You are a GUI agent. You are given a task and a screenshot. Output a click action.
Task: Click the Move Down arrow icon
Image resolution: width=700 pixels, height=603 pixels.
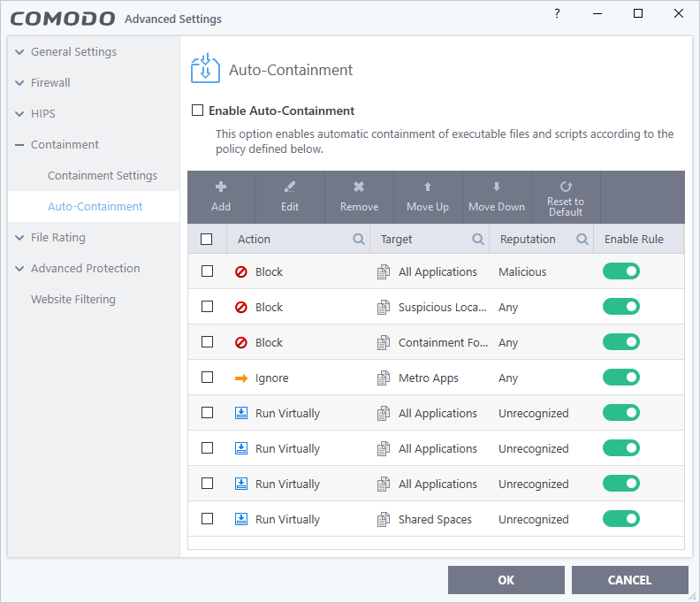(x=497, y=187)
